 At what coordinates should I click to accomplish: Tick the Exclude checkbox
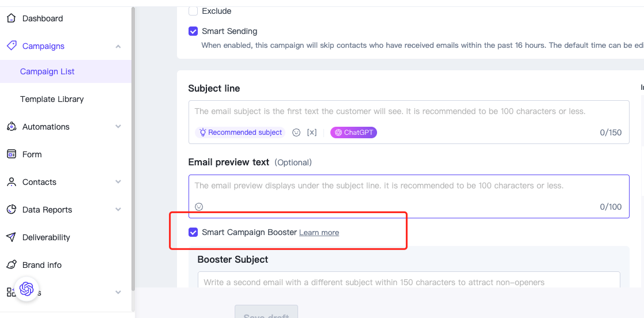pos(193,11)
